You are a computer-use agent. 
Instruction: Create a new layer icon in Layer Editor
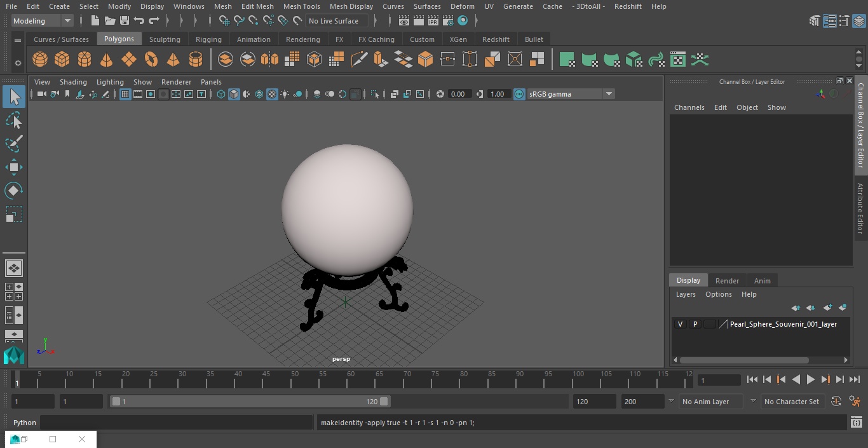pyautogui.click(x=827, y=308)
